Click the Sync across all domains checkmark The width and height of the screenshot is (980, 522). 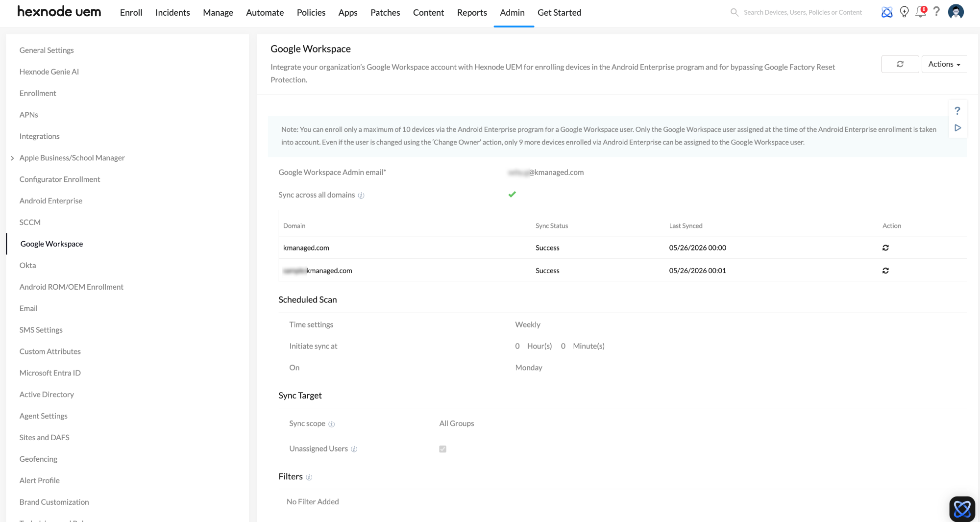(512, 195)
